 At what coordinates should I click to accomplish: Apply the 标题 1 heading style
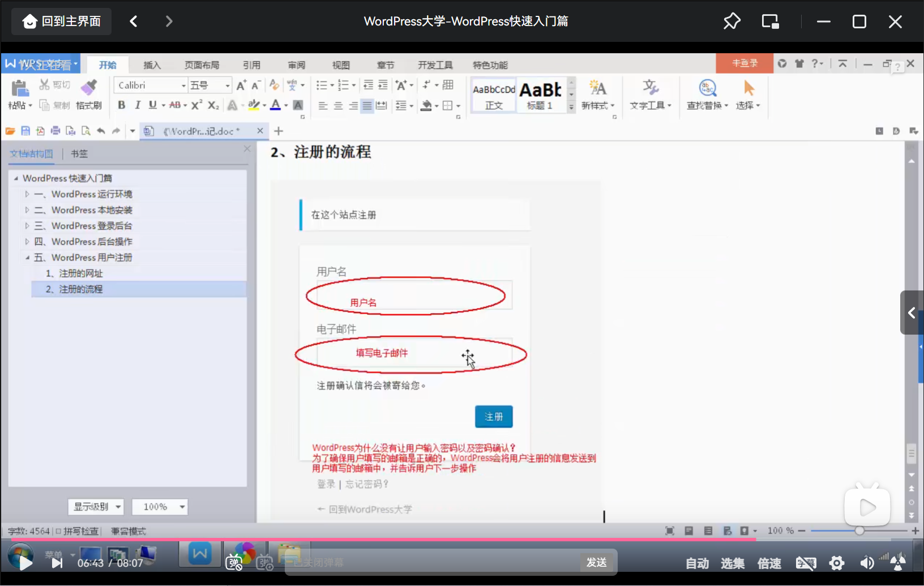point(540,95)
